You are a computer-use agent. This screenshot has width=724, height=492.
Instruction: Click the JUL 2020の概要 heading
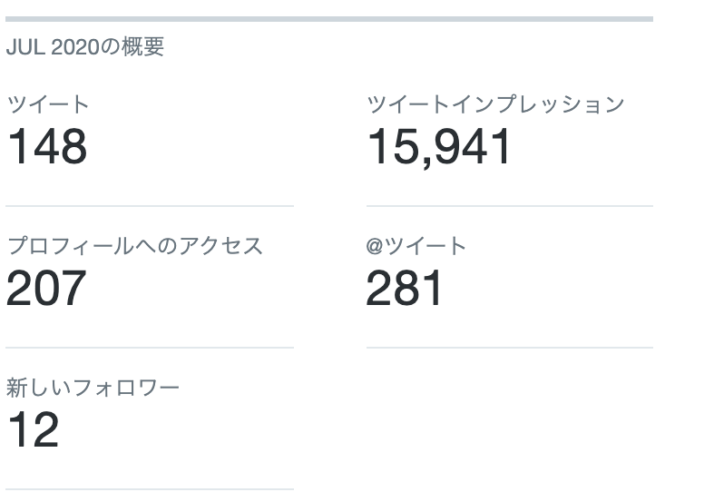[x=85, y=47]
